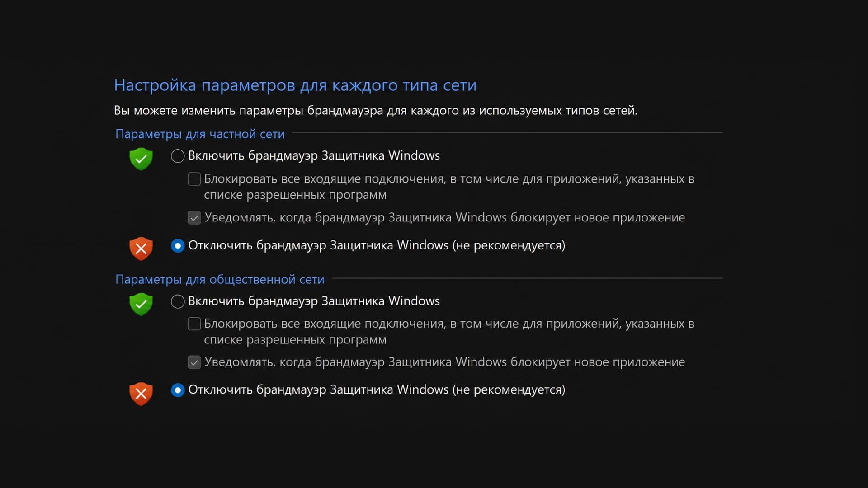The width and height of the screenshot is (868, 488).
Task: Click label Отключить брандмауэр (не рекомендуется) in private section
Action: coord(377,245)
